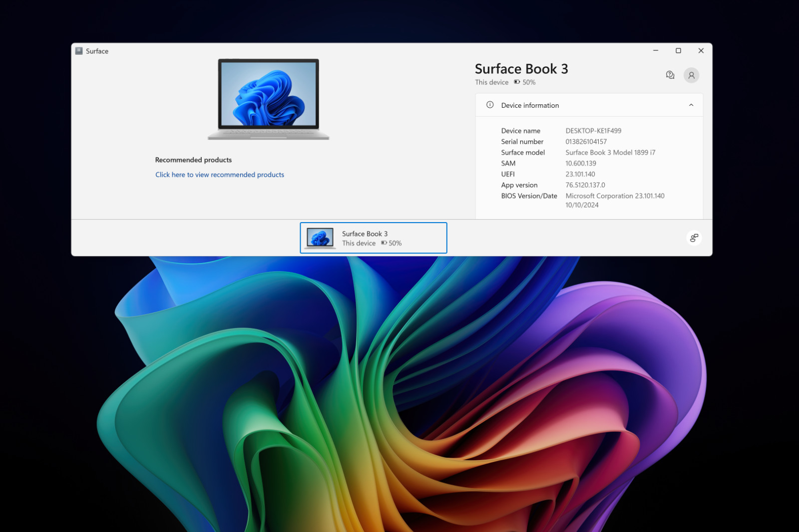Maximize the Surface window

pyautogui.click(x=678, y=50)
